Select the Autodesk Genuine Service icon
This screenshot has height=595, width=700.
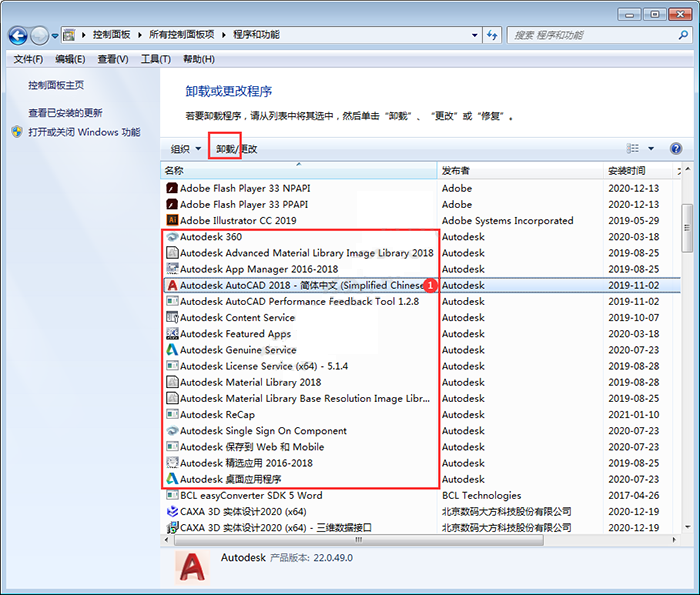(172, 350)
